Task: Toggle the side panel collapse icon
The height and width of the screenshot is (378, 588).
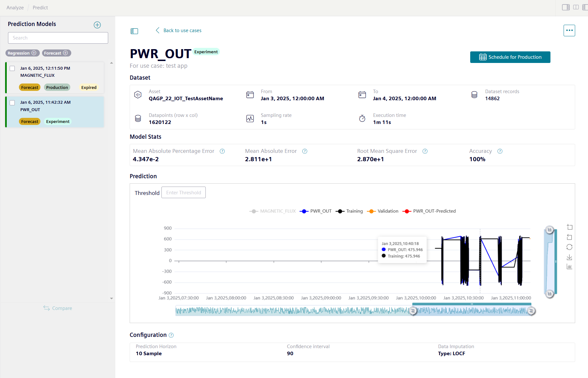Action: 134,31
